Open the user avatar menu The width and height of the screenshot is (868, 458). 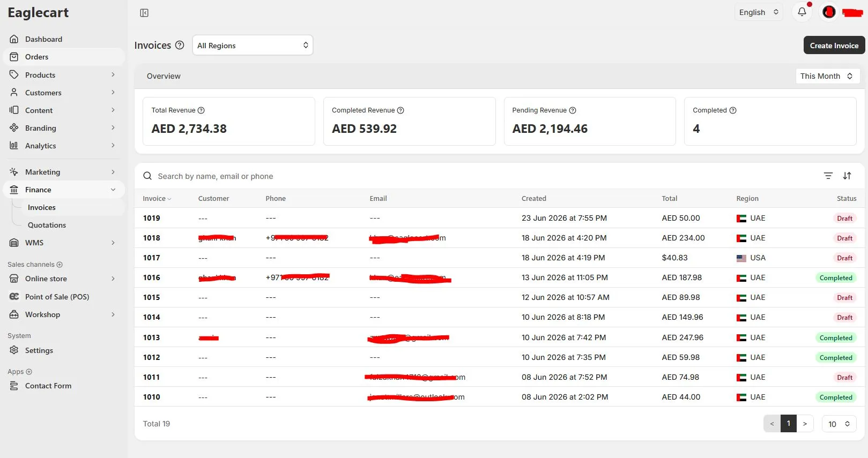[829, 12]
